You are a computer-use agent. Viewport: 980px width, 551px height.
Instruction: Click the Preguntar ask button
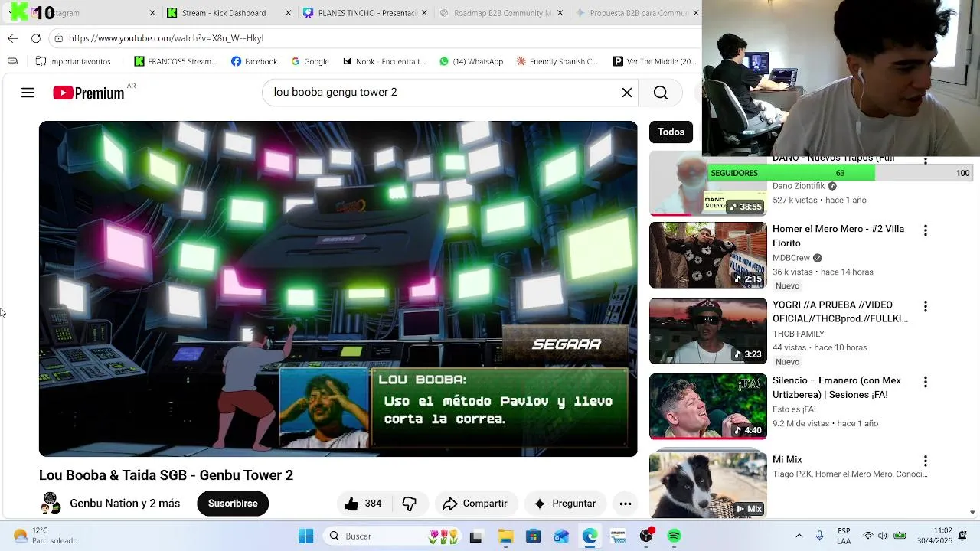[x=565, y=504]
